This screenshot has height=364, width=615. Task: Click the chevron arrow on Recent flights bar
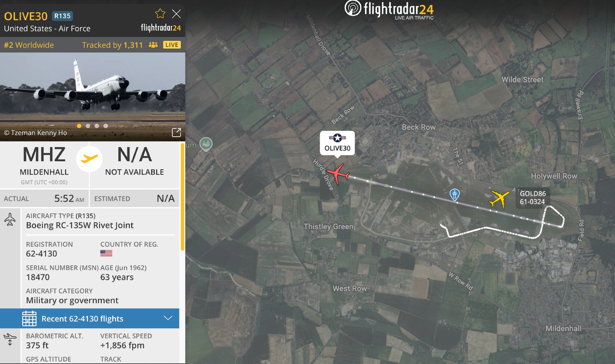168,318
